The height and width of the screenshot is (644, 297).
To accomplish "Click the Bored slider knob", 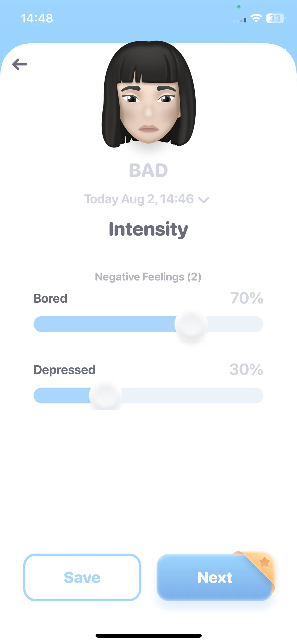I will tap(191, 324).
